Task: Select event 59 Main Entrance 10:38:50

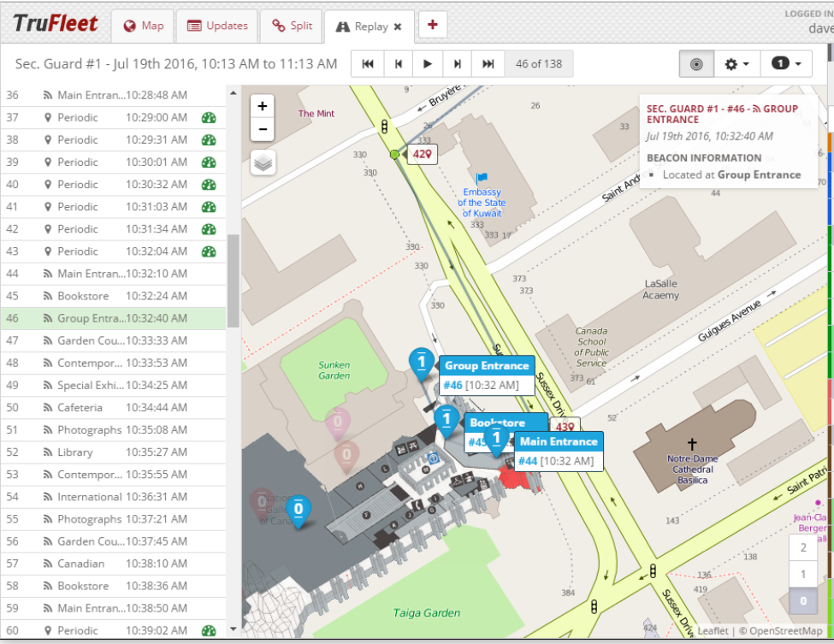Action: point(113,609)
